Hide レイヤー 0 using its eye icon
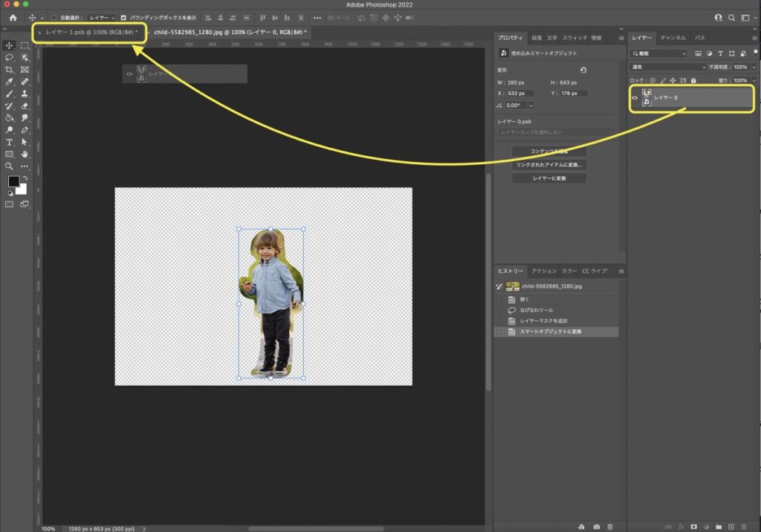 [635, 97]
